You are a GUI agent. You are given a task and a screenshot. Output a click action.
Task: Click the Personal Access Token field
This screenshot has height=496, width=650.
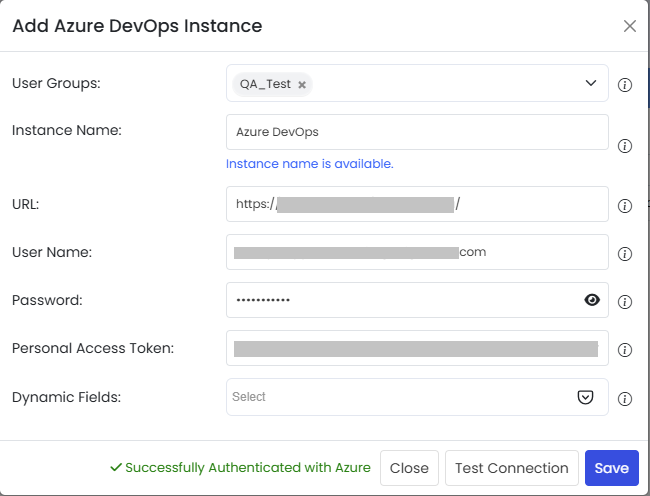point(417,348)
